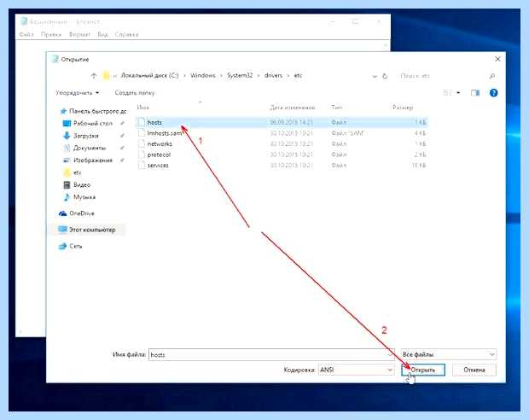Click the search magnifier icon

(x=492, y=76)
